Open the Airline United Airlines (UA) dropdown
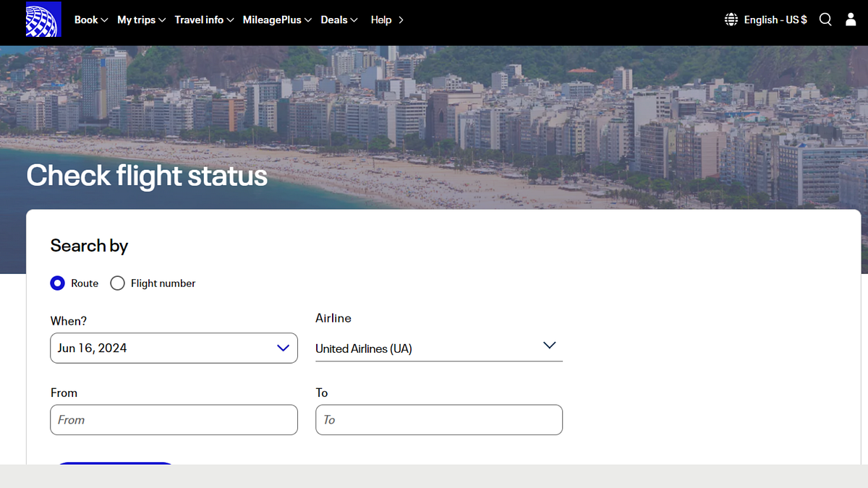 tap(439, 347)
